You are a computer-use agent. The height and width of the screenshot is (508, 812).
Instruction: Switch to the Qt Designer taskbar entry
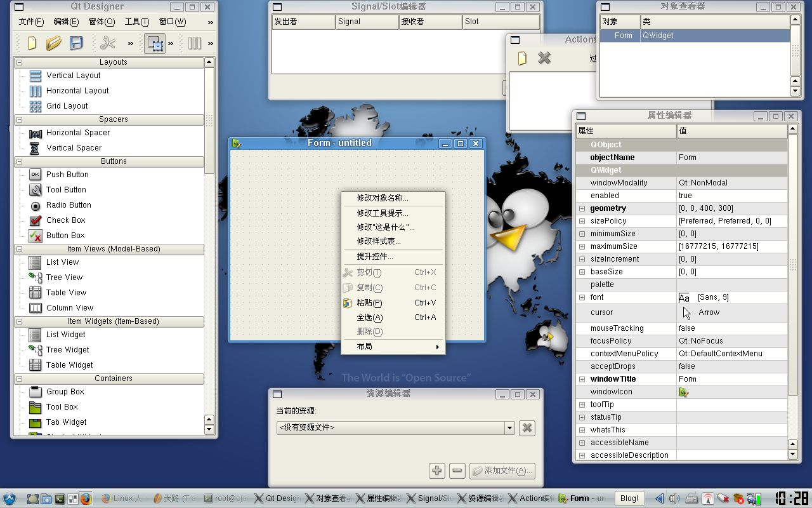point(278,498)
